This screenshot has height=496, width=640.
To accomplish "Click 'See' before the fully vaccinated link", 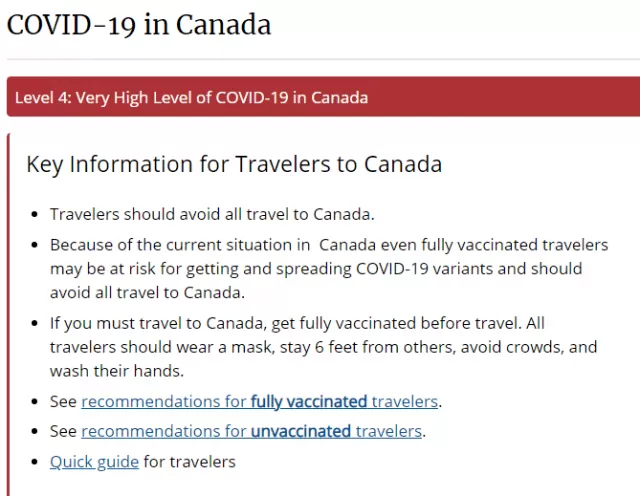I will click(x=63, y=402).
